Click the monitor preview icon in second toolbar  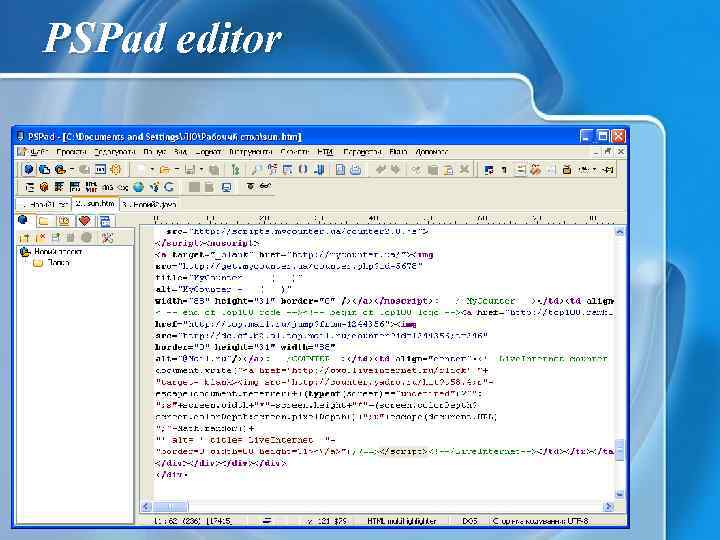point(226,187)
